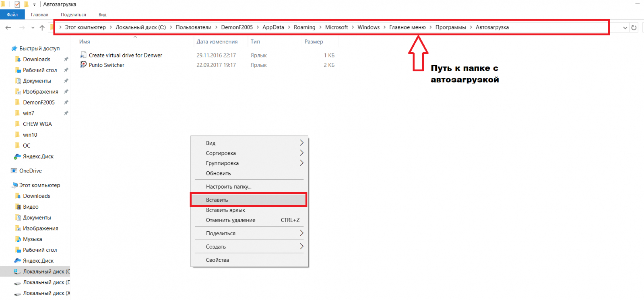Open recent locations dropdown next to forward arrow
Viewport: 644px width, 300px height.
33,27
